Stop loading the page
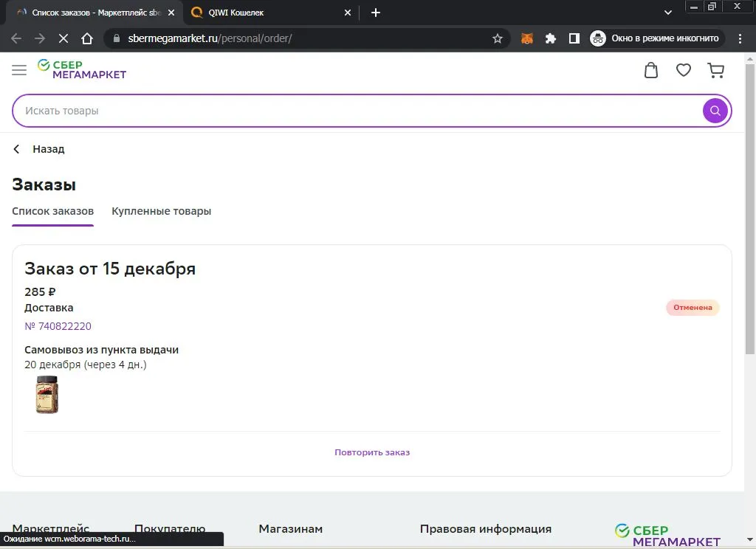This screenshot has height=549, width=756. pyautogui.click(x=63, y=38)
